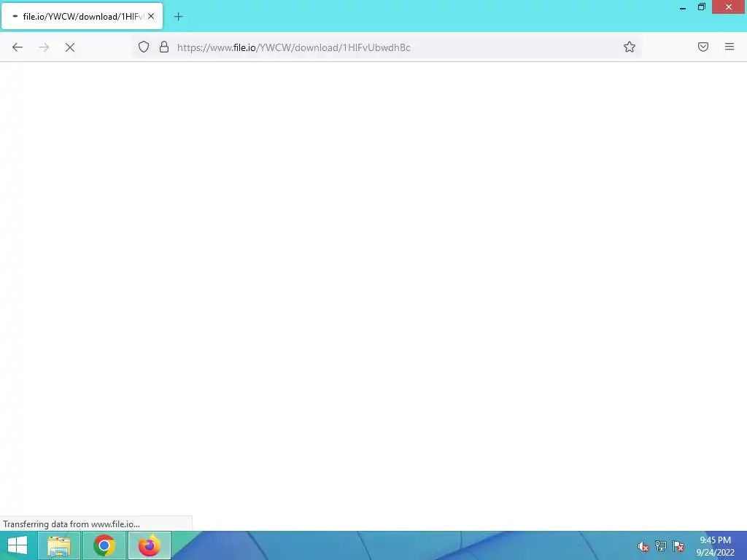Minimize the Firefox window
Screen dimensions: 747x560
point(683,7)
